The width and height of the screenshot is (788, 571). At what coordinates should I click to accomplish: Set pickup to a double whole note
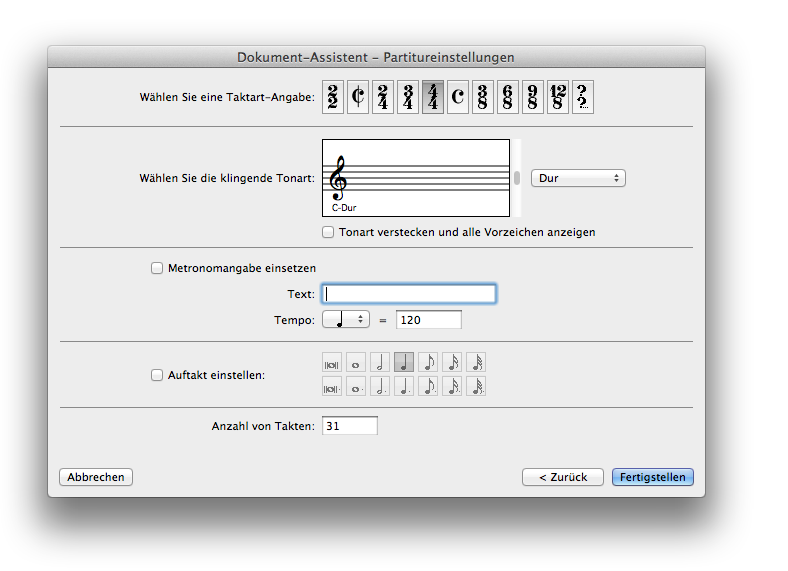332,362
